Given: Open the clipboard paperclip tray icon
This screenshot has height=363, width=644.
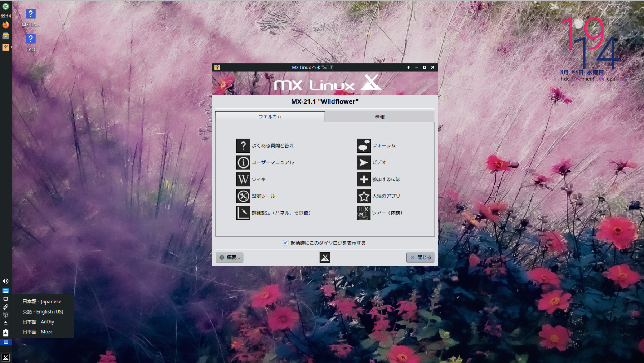Looking at the screenshot, I should point(5,307).
